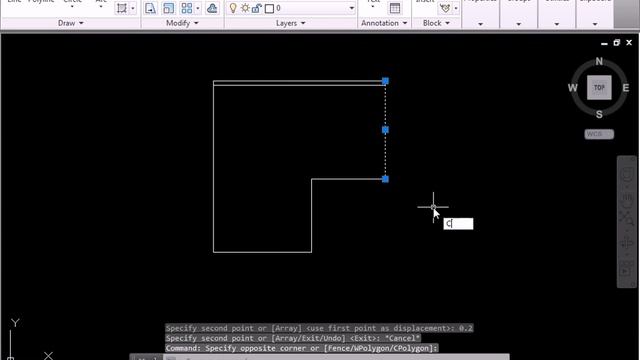Expand the Modify panel

coord(182,23)
